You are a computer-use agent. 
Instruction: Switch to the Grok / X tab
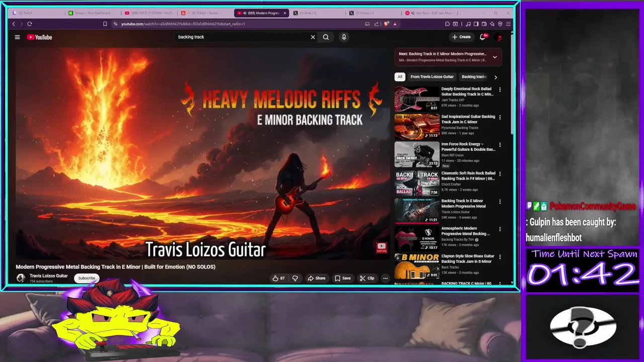pos(317,13)
